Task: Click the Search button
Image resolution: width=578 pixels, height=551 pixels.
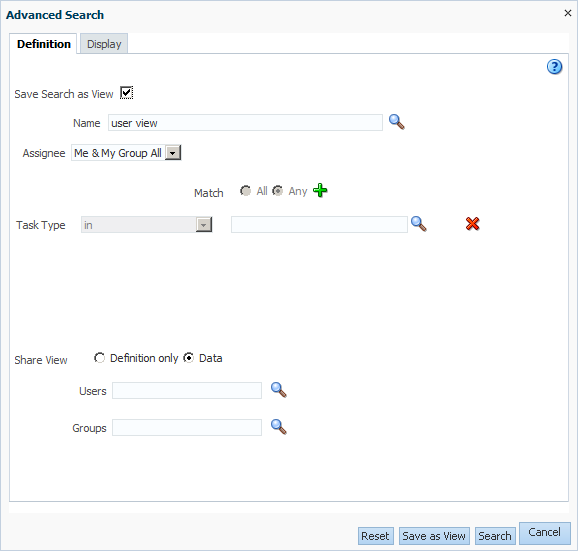Action: 495,536
